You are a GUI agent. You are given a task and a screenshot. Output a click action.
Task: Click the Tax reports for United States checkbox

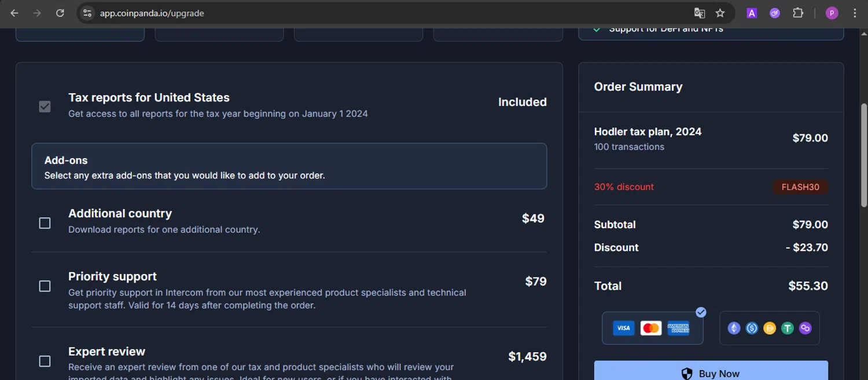45,107
